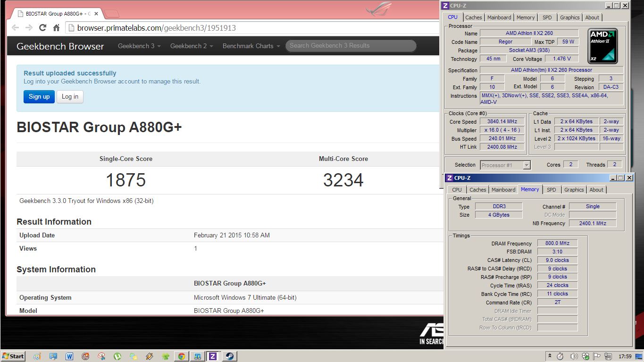Select the Caches tab in lower CPU-Z window

coord(477,190)
